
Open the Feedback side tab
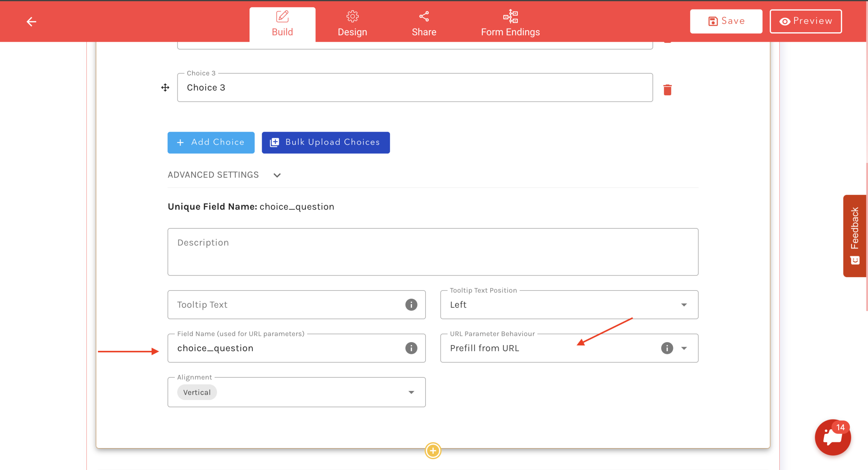tap(855, 236)
